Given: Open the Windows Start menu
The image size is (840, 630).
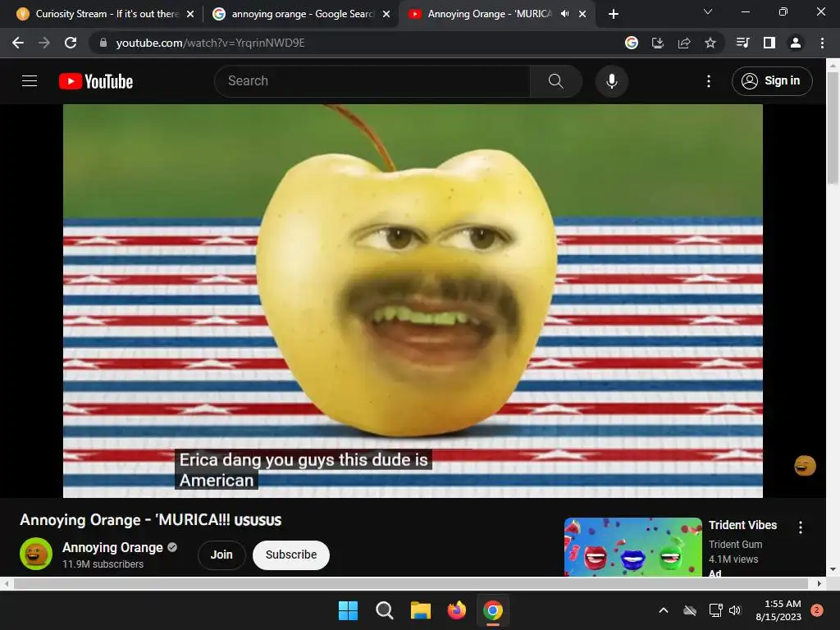Looking at the screenshot, I should tap(348, 610).
